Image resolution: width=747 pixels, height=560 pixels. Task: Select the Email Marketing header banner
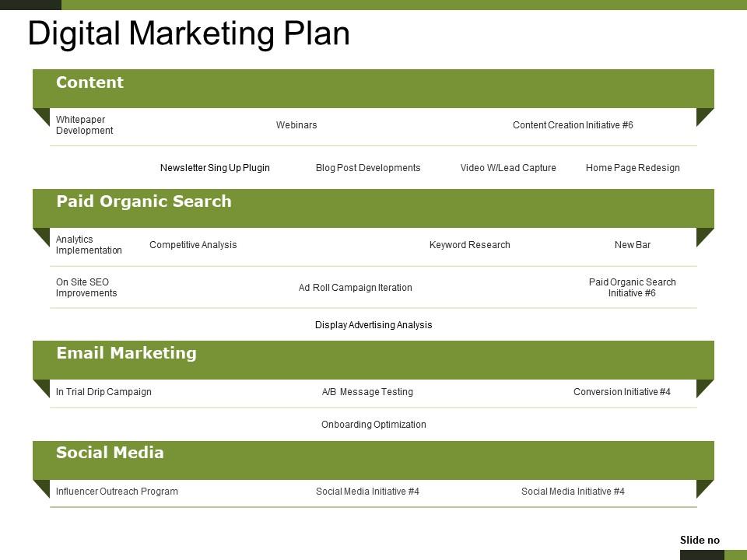click(373, 360)
